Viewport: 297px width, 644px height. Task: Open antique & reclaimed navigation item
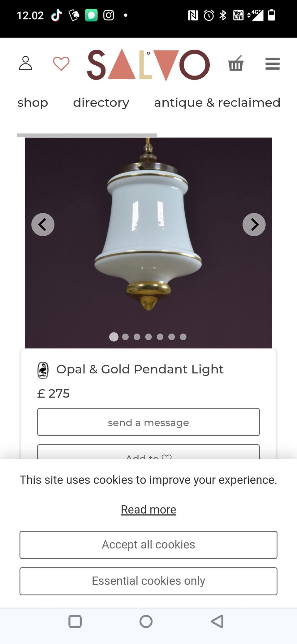pyautogui.click(x=217, y=103)
